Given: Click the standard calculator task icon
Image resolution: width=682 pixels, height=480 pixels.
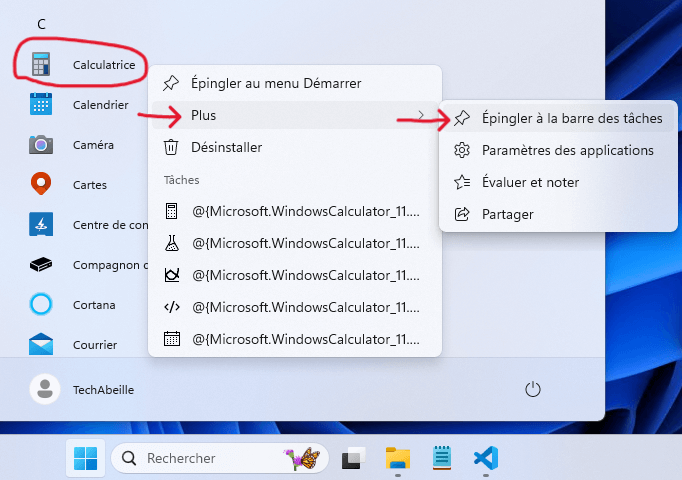Looking at the screenshot, I should click(x=171, y=211).
